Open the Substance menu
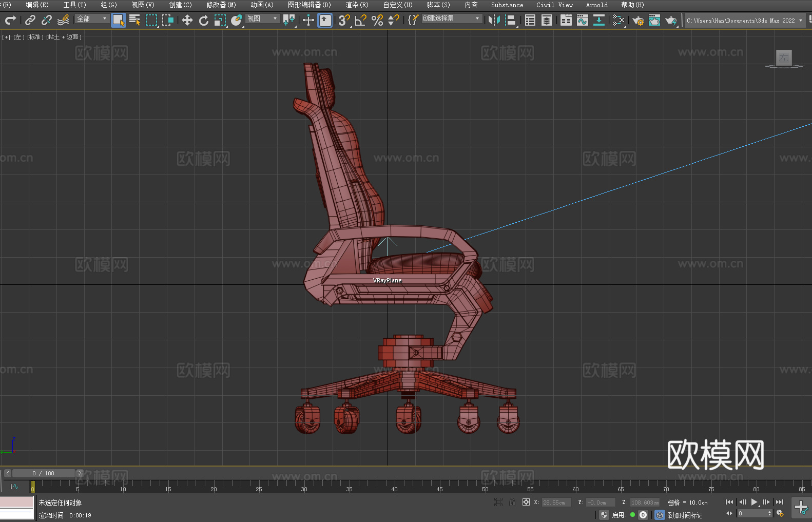This screenshot has height=522, width=812. [507, 5]
